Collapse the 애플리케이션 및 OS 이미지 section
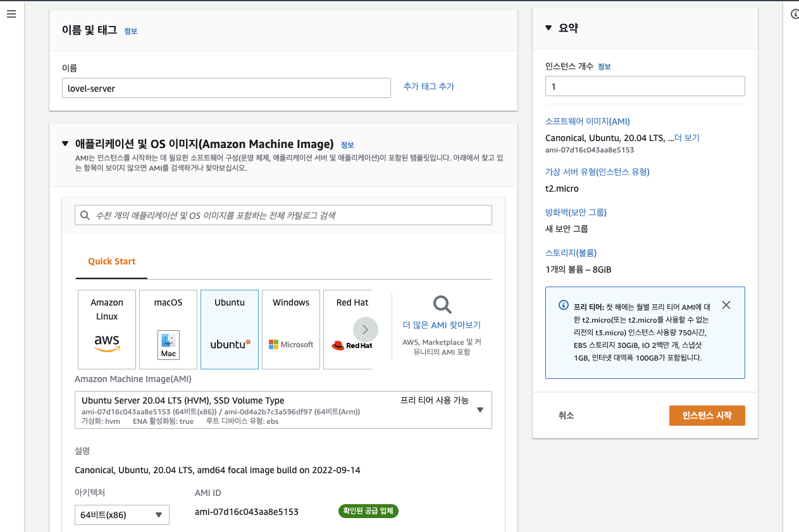Screen dimensions: 799x532 (x=65, y=144)
